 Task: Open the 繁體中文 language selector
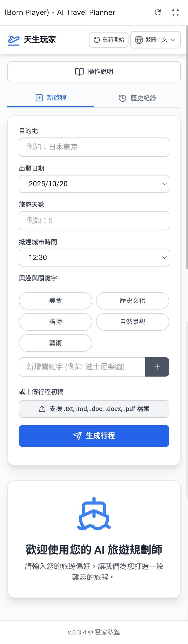pos(156,40)
